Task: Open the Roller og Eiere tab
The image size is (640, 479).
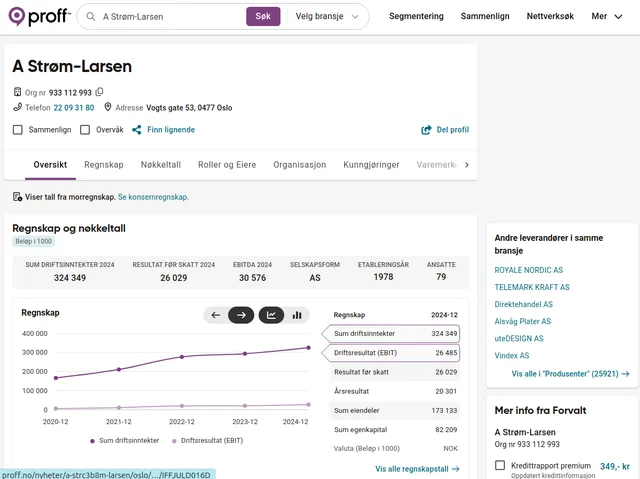Action: click(x=227, y=165)
